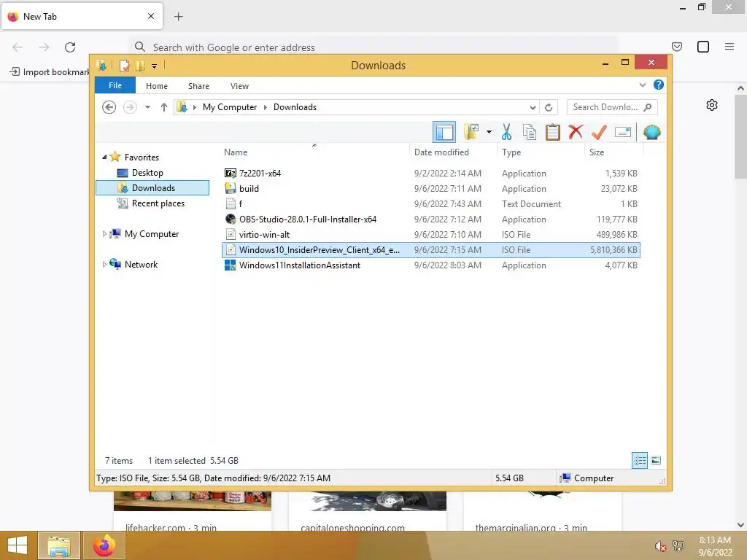Open the folder options dropdown arrow
Viewport: 747px width, 560px height.
coord(489,132)
